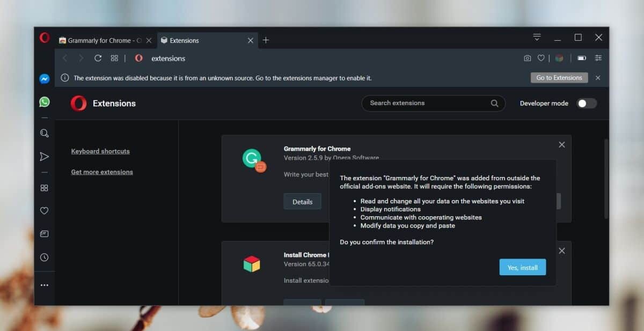This screenshot has width=644, height=331.
Task: Open the sidebar three-dots more menu
Action: [x=45, y=285]
